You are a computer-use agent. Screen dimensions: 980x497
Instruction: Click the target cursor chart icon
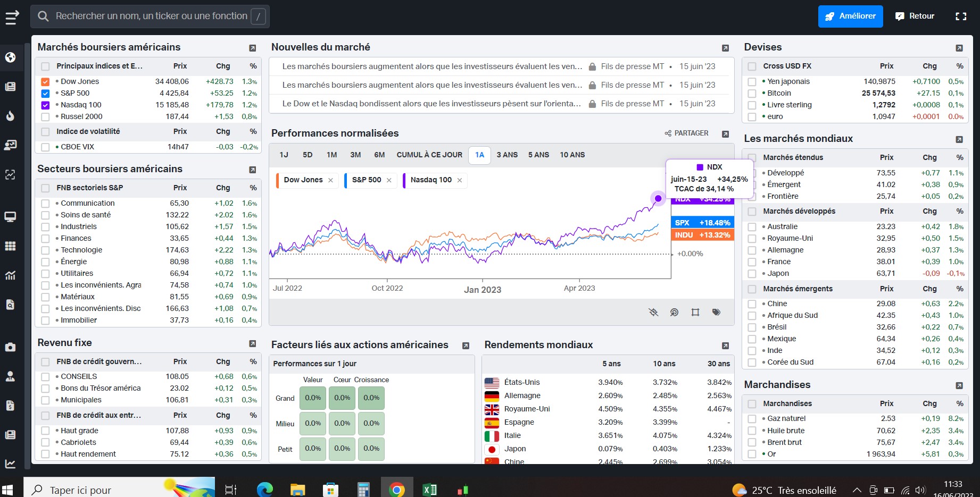[674, 312]
